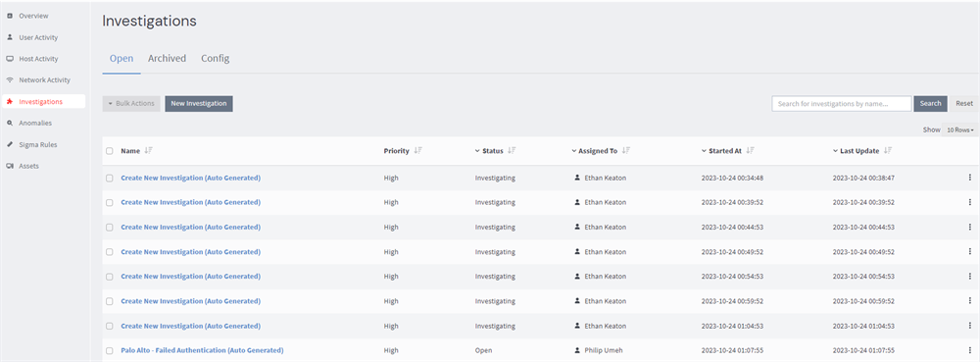
Task: Check the investigation started at 00:59:52
Action: coord(110,301)
